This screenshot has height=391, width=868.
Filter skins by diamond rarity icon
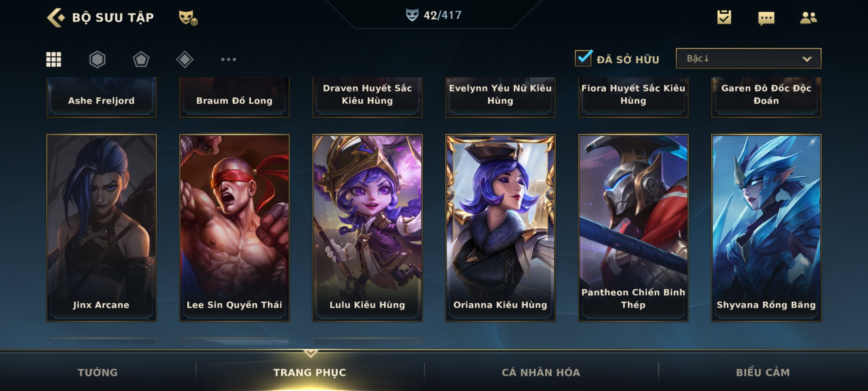click(185, 59)
